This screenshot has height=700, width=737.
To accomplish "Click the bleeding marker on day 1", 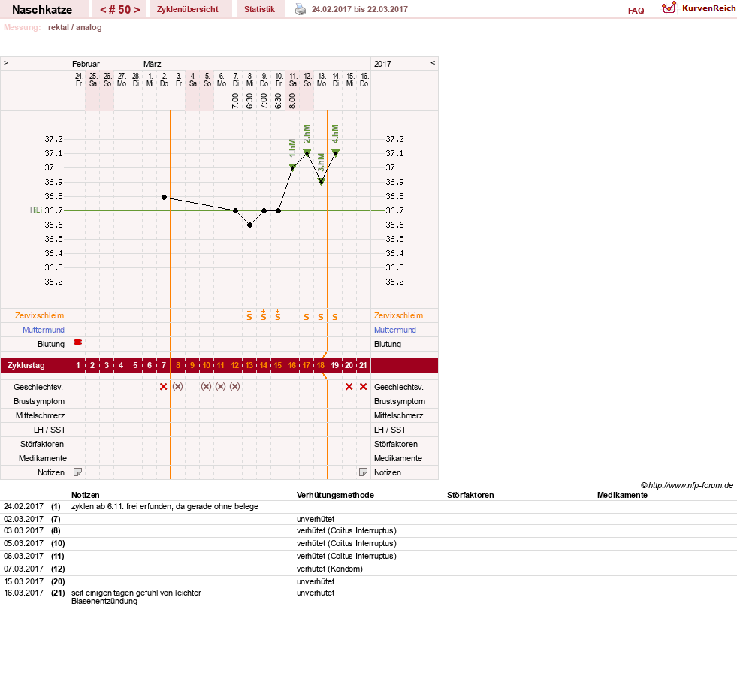I will tap(78, 342).
